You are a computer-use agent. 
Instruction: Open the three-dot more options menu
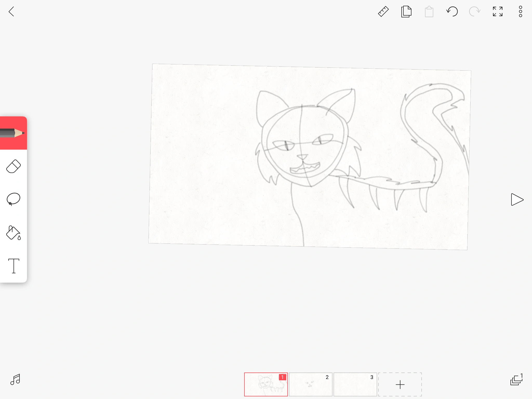tap(520, 12)
